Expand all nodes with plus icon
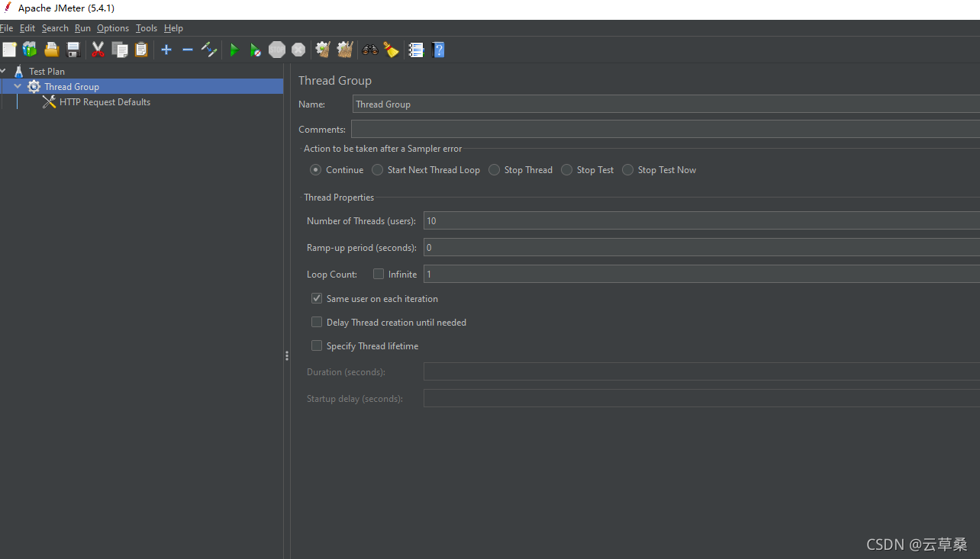Viewport: 980px width, 559px height. point(166,50)
